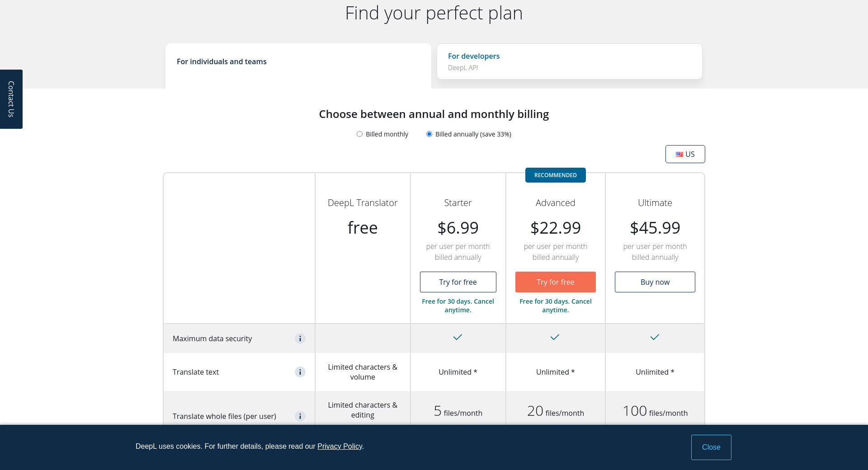Click Ultimate plan data security checkmark
Image resolution: width=868 pixels, height=470 pixels.
tap(655, 337)
